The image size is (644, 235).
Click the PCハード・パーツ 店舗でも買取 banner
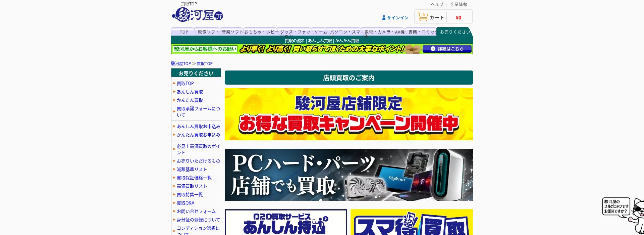[348, 175]
